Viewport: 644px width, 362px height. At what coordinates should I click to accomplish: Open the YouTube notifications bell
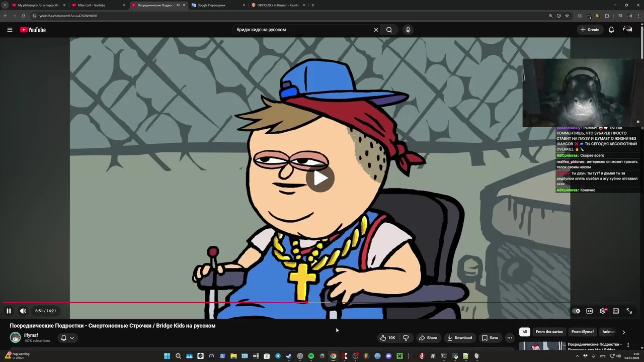coord(611,30)
